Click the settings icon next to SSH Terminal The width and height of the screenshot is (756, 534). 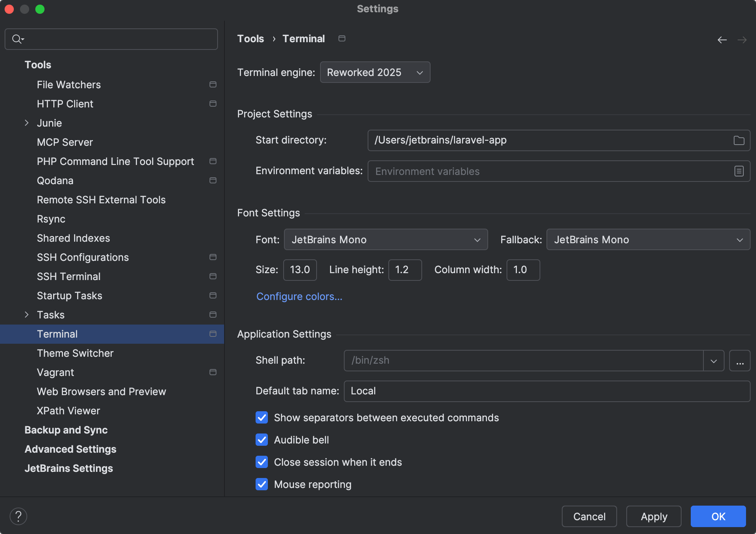pos(213,276)
